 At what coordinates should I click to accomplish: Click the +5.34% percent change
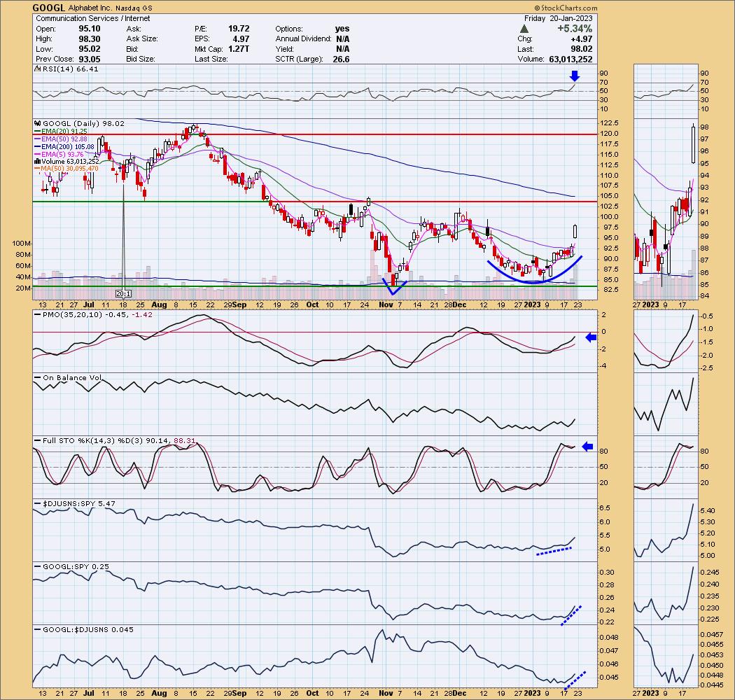click(x=575, y=29)
